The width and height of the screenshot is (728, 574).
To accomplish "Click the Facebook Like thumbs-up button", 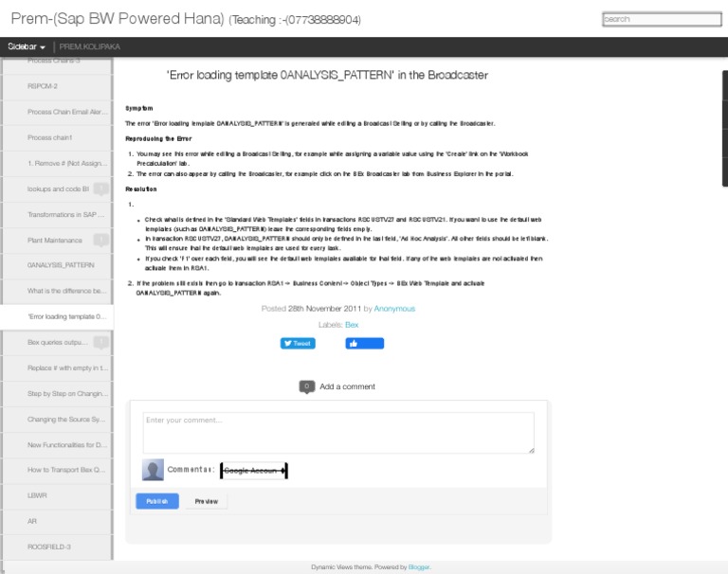I will pos(364,344).
